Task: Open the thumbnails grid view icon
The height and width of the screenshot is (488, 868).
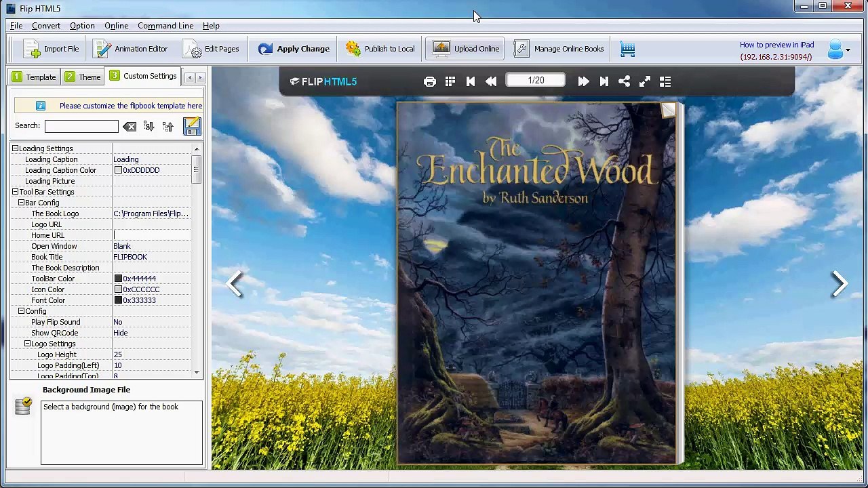Action: [x=450, y=81]
